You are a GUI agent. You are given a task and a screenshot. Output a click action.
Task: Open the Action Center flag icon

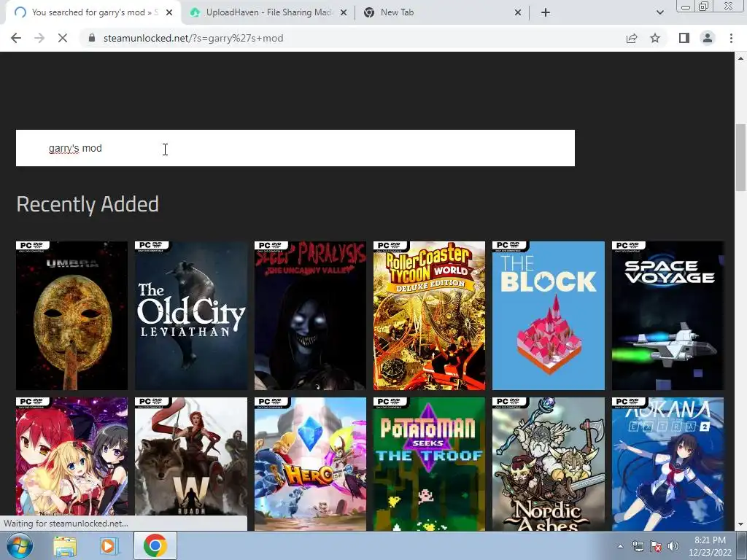(x=656, y=546)
